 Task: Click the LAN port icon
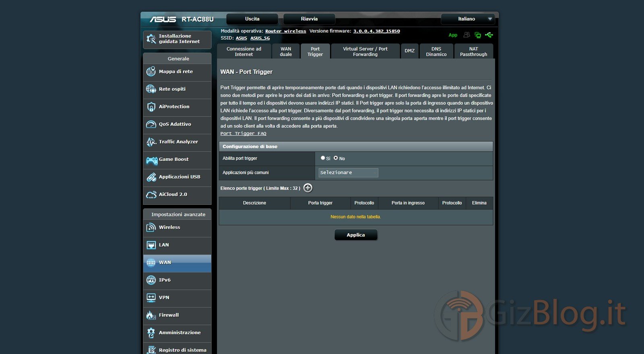tap(151, 245)
